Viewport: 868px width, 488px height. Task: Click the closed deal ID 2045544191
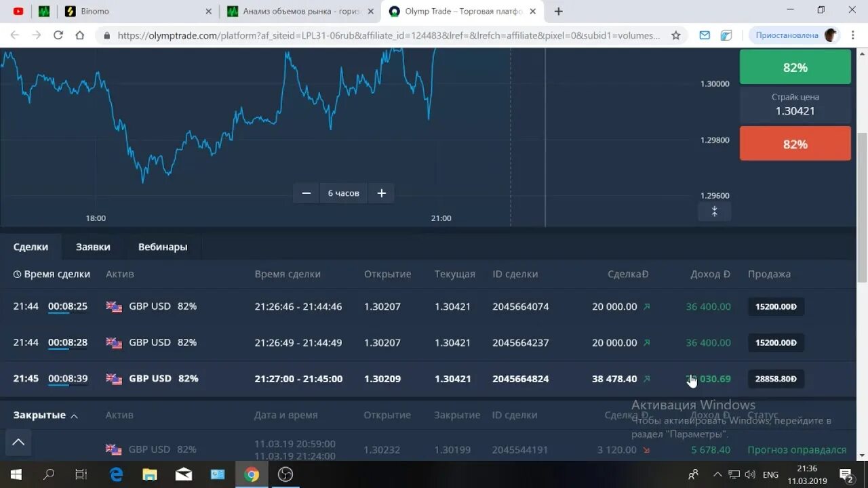point(520,449)
